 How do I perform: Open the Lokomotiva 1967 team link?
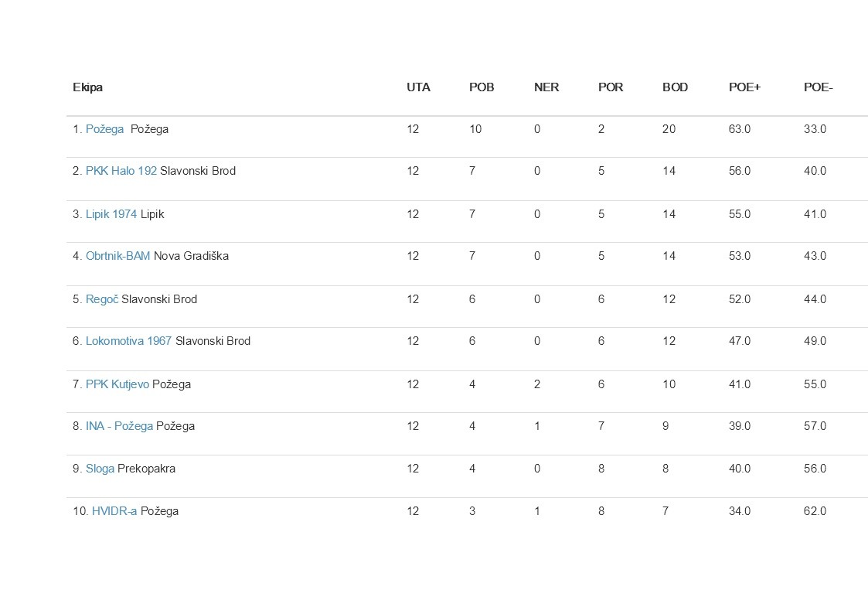(128, 341)
